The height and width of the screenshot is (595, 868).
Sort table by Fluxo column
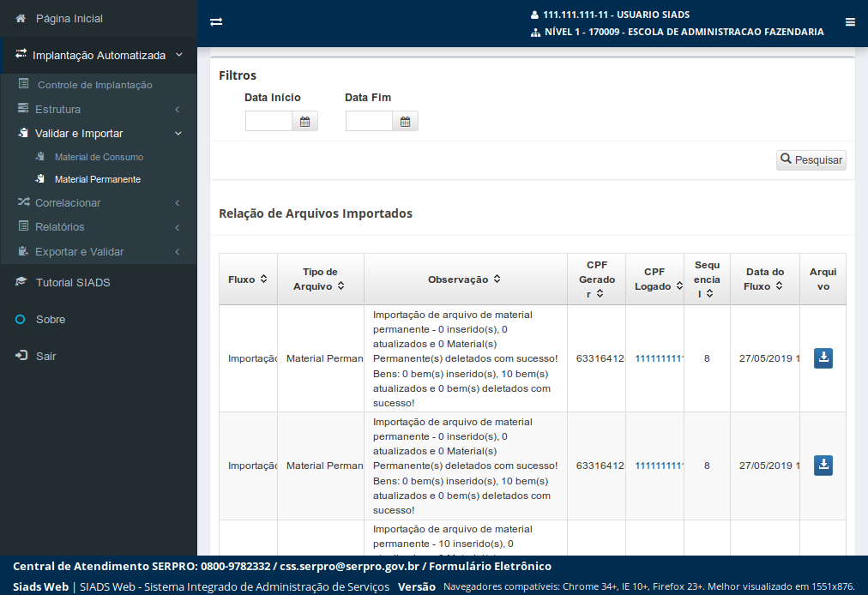263,279
